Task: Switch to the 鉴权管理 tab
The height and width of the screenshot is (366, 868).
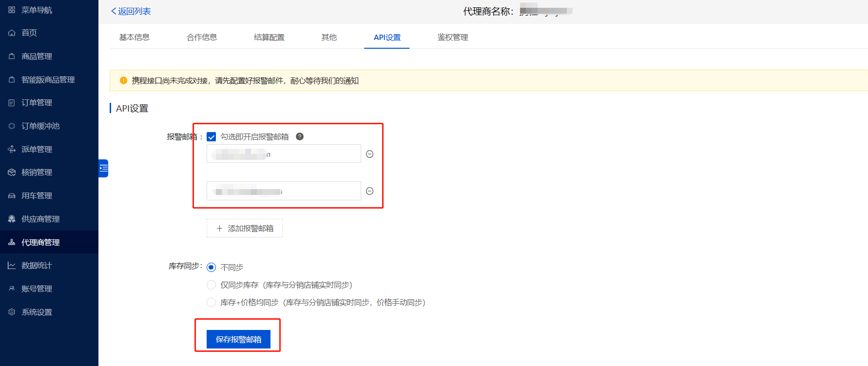Action: click(x=452, y=37)
